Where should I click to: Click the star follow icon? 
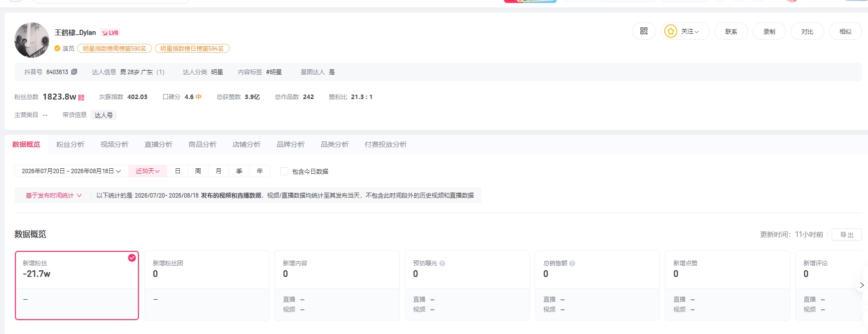pos(671,31)
